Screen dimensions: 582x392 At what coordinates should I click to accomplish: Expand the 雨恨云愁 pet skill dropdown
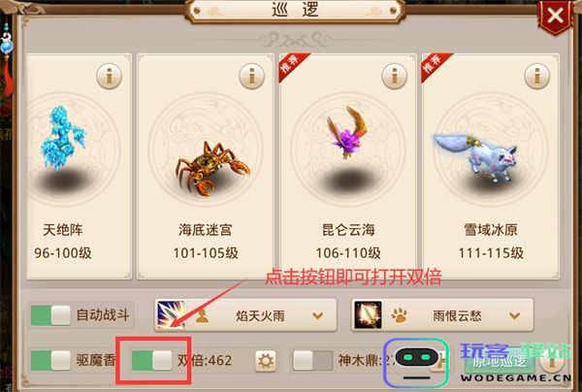click(x=514, y=316)
